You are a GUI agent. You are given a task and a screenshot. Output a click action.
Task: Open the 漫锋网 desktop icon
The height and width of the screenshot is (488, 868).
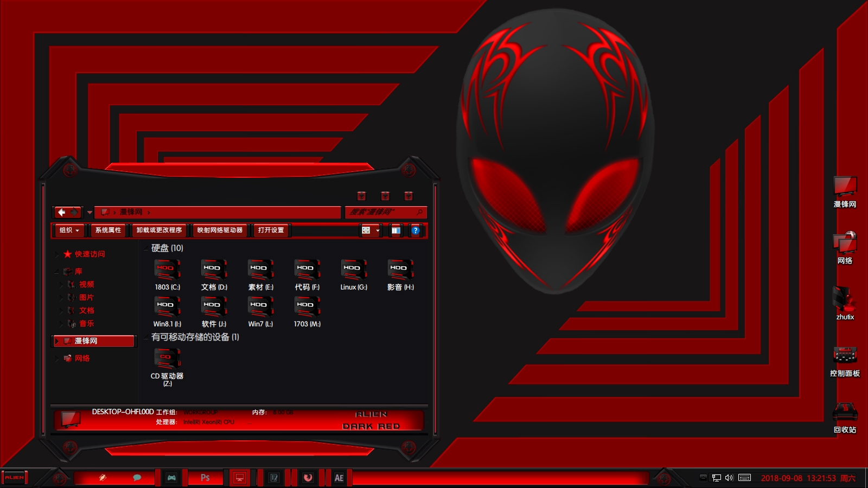(x=845, y=192)
